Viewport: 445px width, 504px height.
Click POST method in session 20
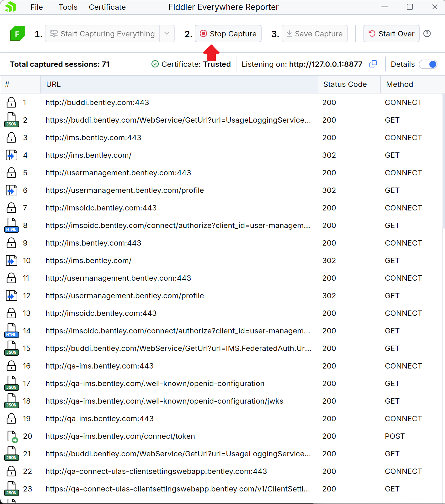click(395, 436)
